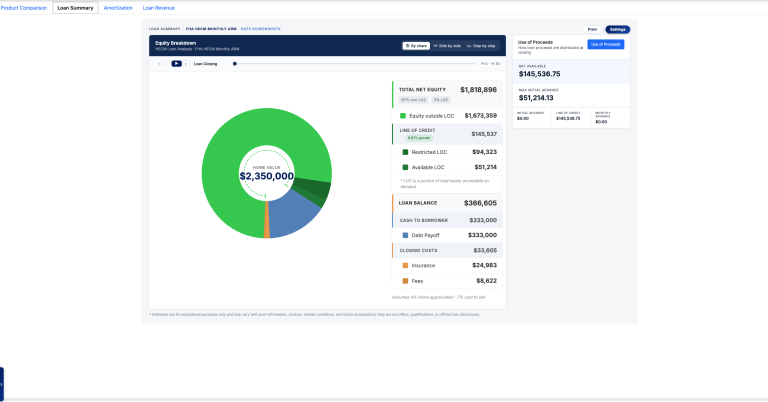Click the Restricted LOC $94,323 amount
The height and width of the screenshot is (402, 768).
pyautogui.click(x=484, y=152)
